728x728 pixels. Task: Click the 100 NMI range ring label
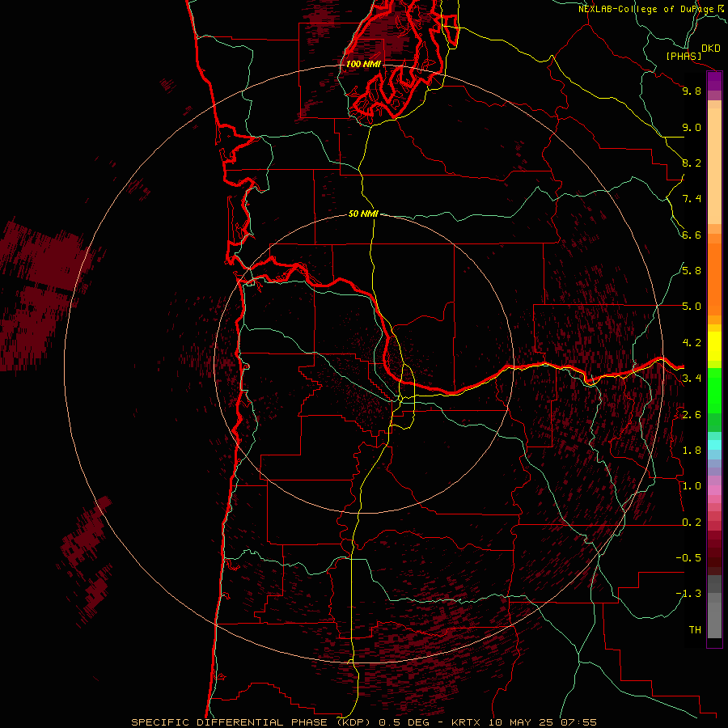pyautogui.click(x=363, y=64)
